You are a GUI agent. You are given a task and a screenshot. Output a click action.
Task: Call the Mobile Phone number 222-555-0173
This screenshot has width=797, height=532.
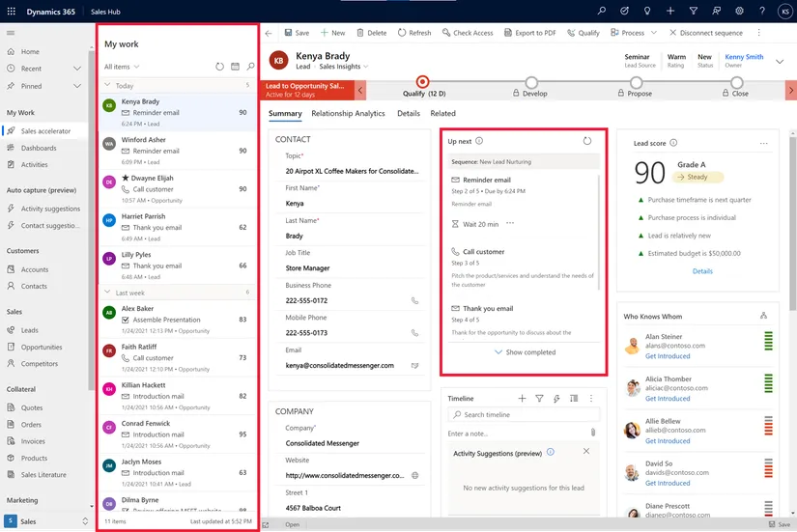(414, 333)
